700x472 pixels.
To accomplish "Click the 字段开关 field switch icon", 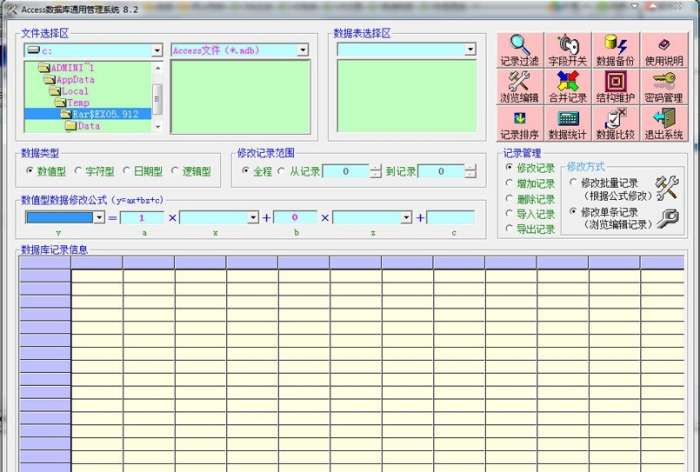I will (567, 50).
